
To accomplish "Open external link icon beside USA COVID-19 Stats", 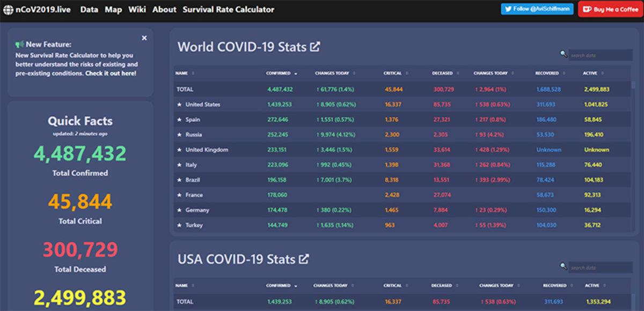I will tap(304, 259).
